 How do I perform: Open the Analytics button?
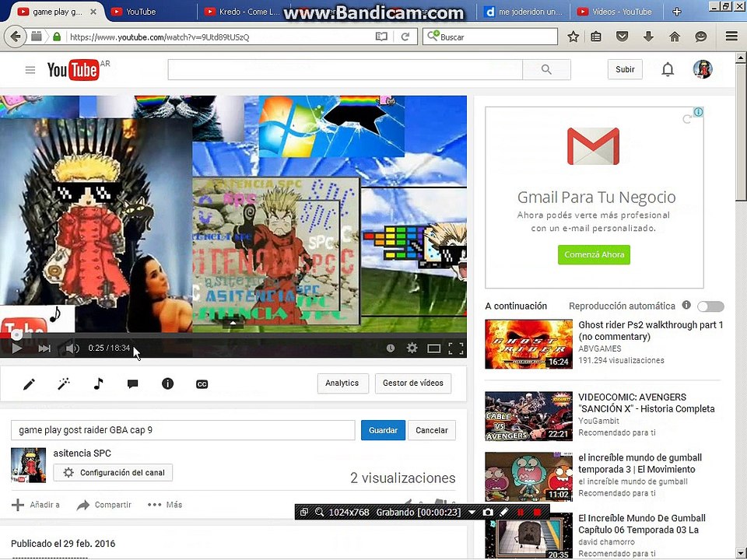pyautogui.click(x=342, y=383)
